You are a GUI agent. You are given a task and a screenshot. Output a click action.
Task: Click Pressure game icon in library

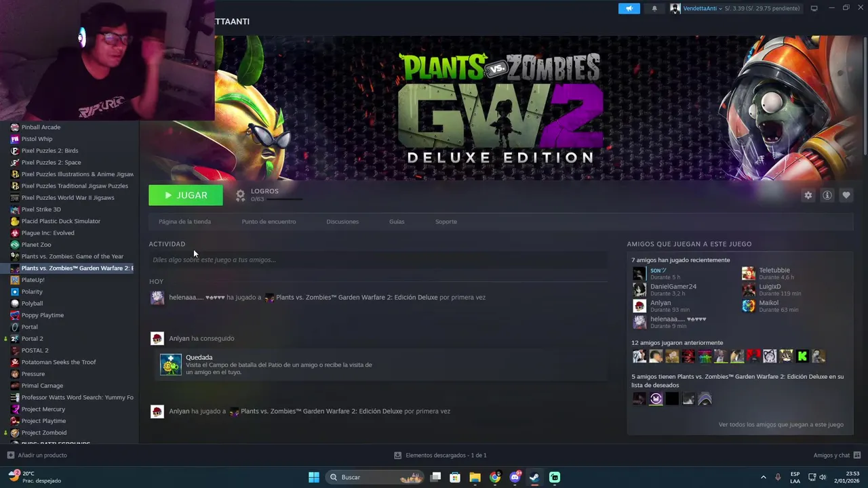[15, 373]
